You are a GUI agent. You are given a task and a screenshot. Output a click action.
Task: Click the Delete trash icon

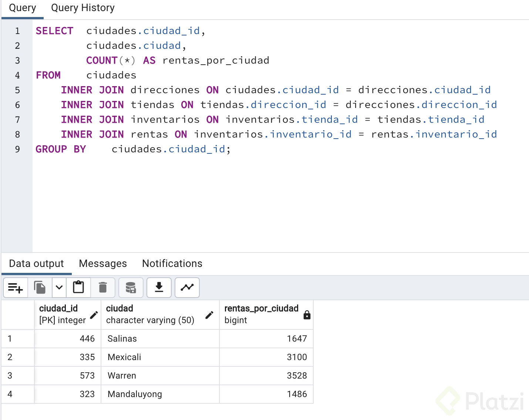click(103, 288)
